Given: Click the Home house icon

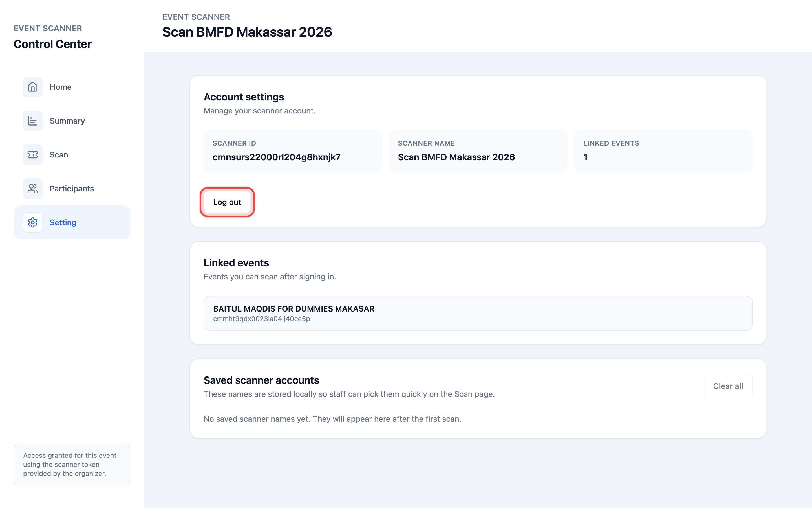Looking at the screenshot, I should tap(32, 87).
